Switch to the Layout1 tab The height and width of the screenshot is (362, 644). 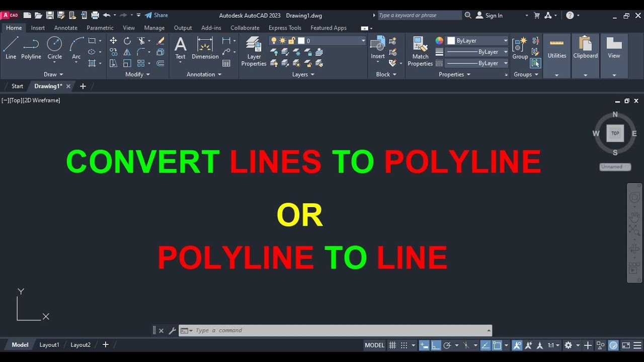49,345
